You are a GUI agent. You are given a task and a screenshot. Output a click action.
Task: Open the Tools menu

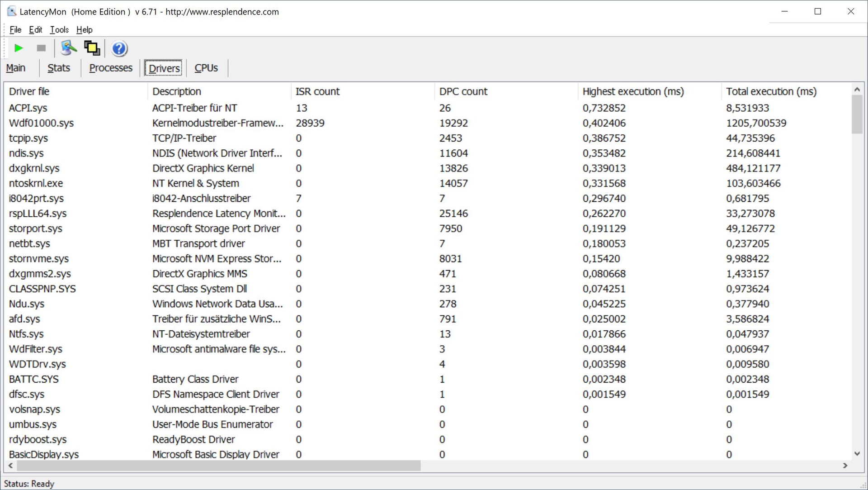(x=59, y=30)
